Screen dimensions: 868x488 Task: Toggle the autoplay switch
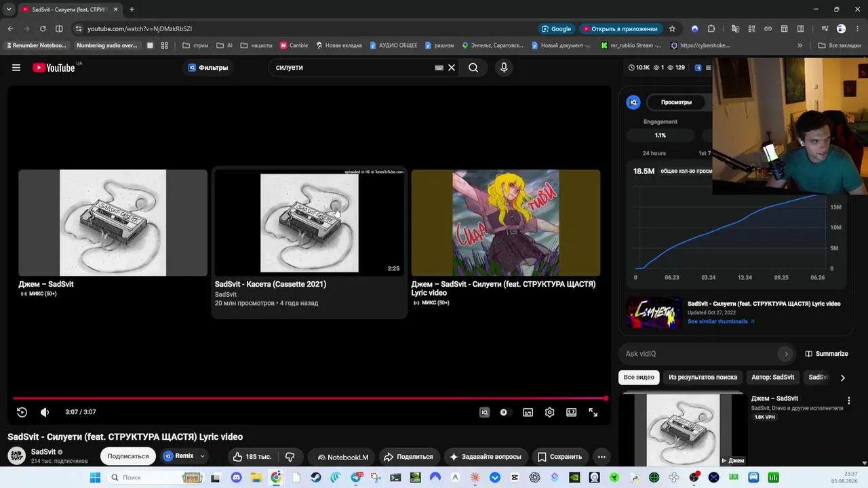click(504, 412)
